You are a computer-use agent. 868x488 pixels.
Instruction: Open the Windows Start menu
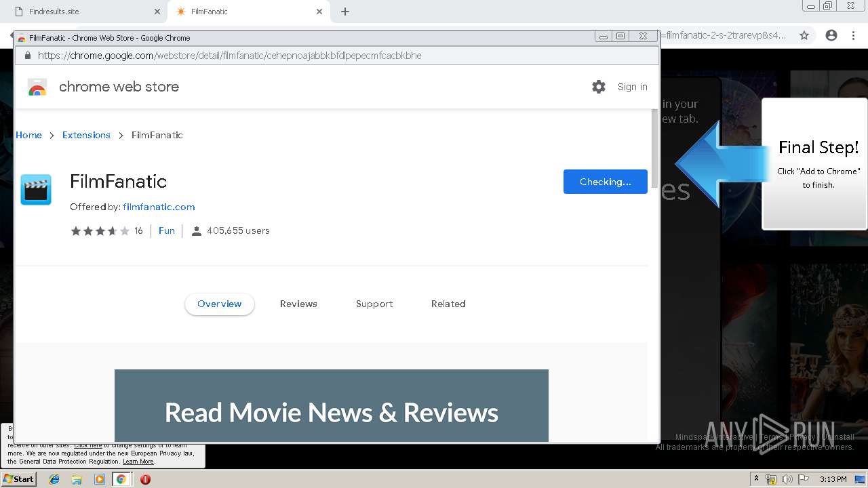19,479
